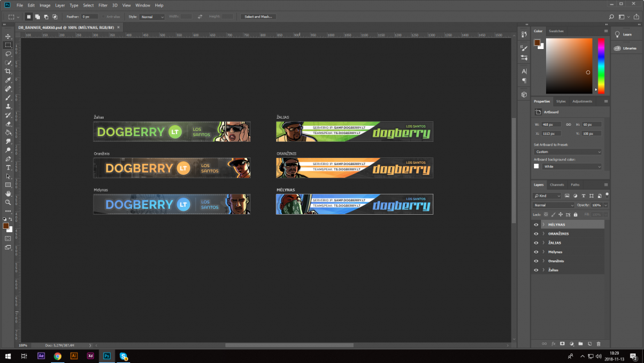
Task: Open the Learn panel lightbulb icon
Action: (x=618, y=35)
